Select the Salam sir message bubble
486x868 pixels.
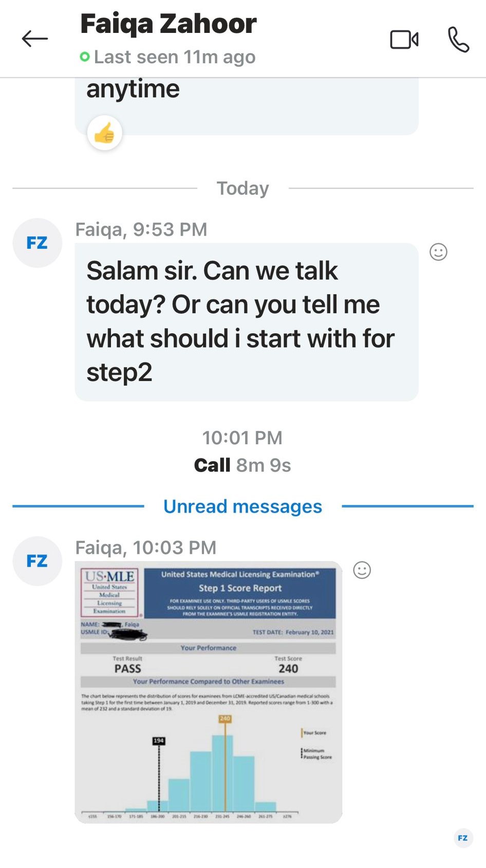click(x=247, y=322)
